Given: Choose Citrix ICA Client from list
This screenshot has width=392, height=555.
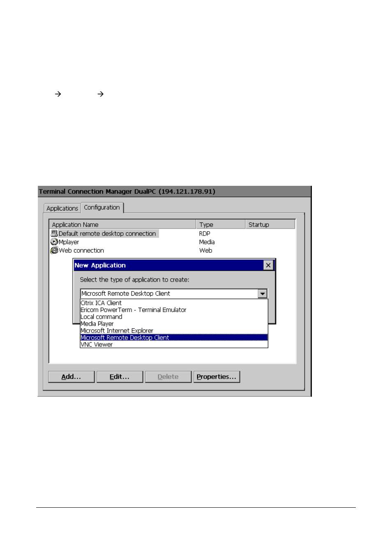Looking at the screenshot, I should coord(174,303).
